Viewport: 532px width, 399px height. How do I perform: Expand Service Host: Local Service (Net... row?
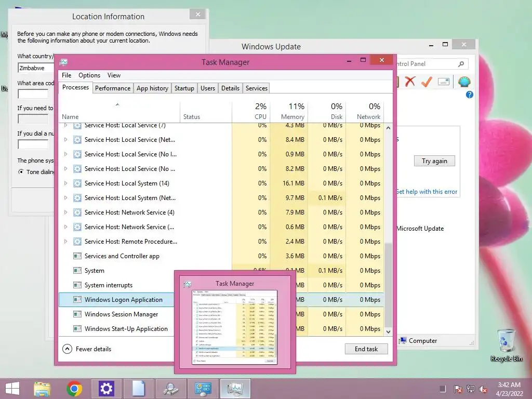66,139
